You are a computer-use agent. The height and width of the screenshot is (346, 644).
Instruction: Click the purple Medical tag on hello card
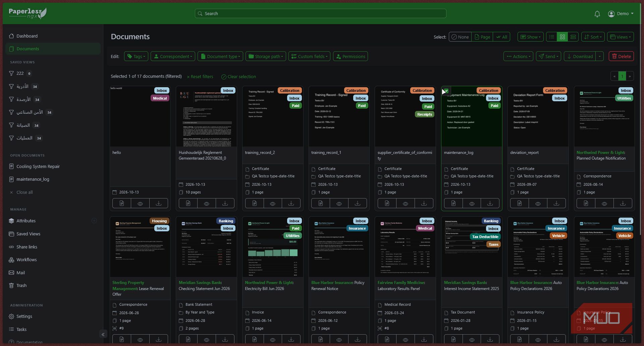pyautogui.click(x=160, y=98)
